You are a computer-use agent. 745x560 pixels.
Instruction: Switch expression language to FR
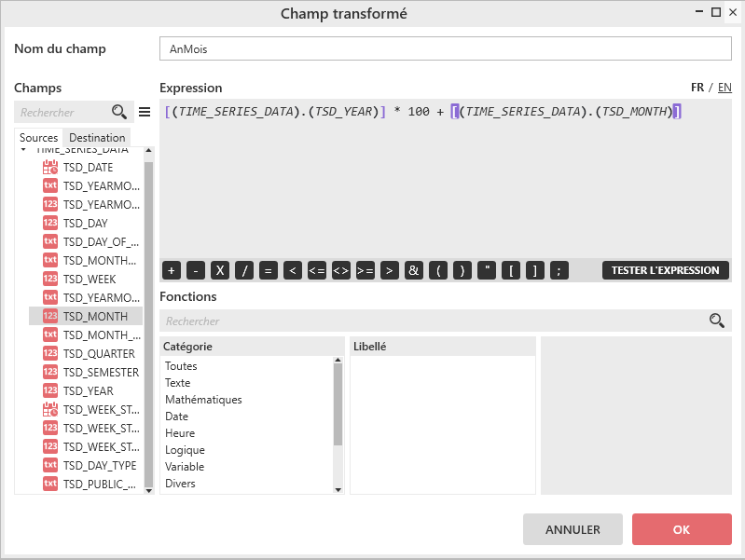click(x=697, y=88)
